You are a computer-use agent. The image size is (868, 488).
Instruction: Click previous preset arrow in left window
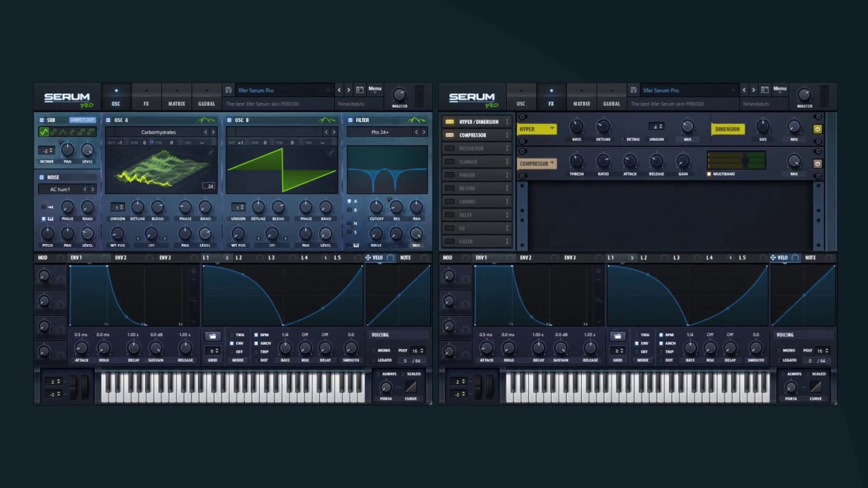coord(339,90)
